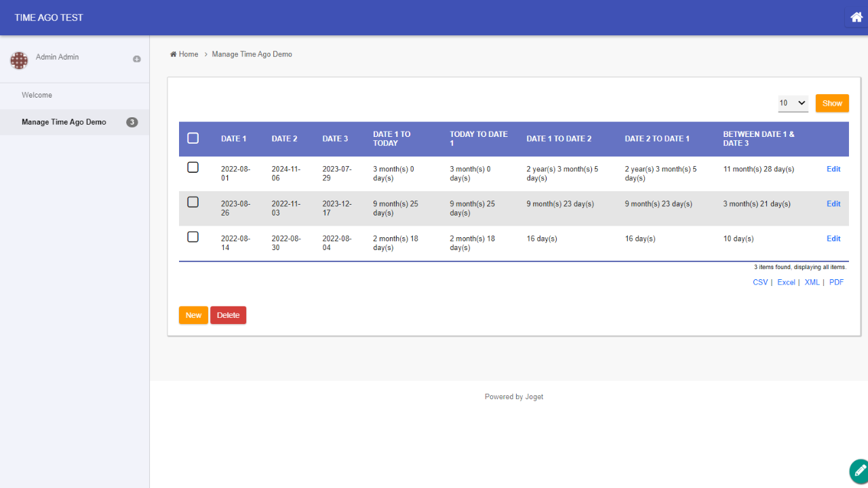
Task: Check the row with Date 1 2022-08-01
Action: click(193, 167)
